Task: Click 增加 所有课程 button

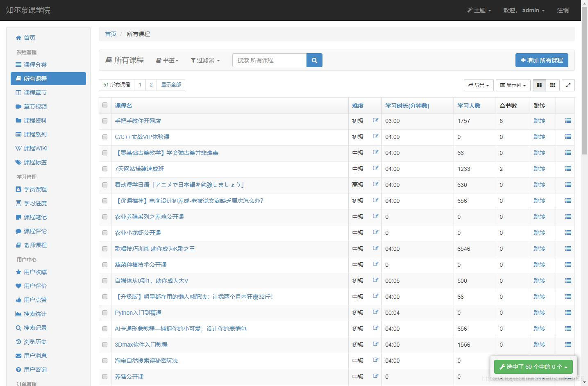Action: 542,60
